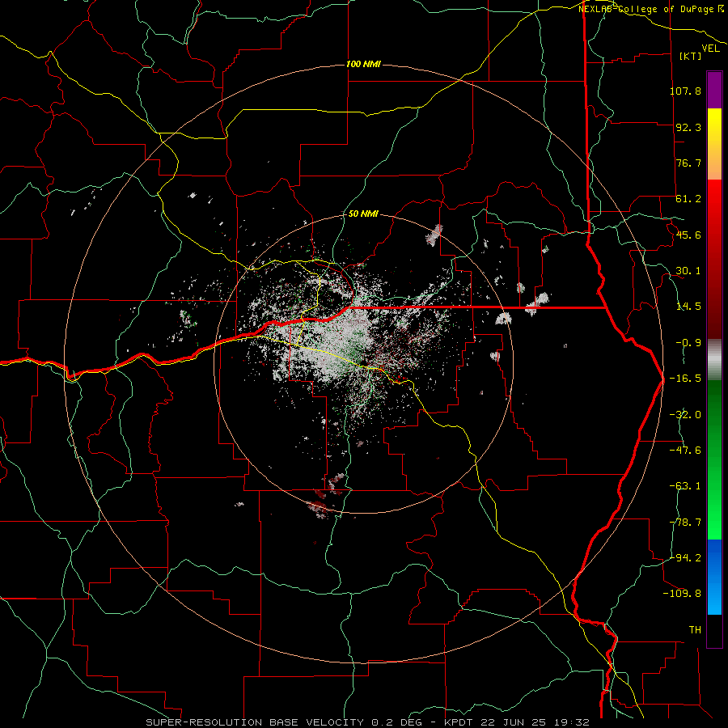Click the blue segment of velocity color bar

pos(714,577)
